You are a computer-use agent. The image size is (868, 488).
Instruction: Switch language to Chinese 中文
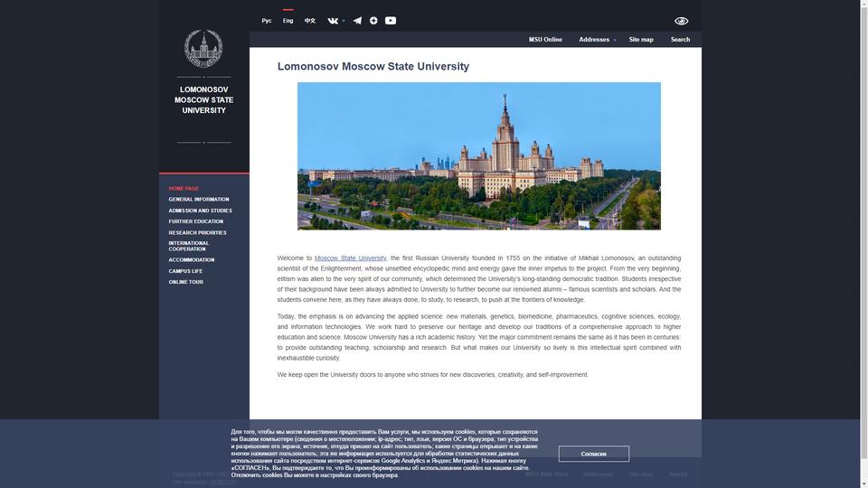click(310, 21)
